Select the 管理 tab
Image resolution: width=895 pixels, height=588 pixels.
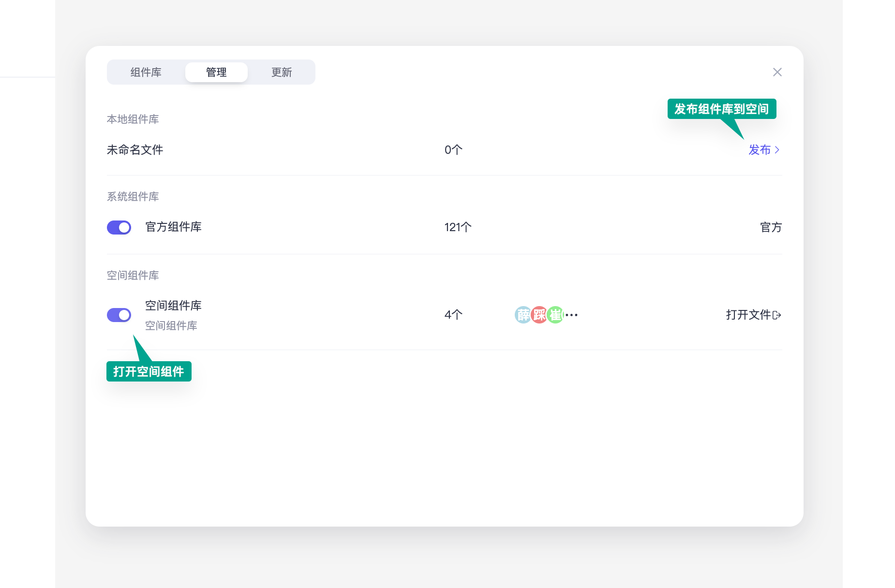(x=216, y=72)
